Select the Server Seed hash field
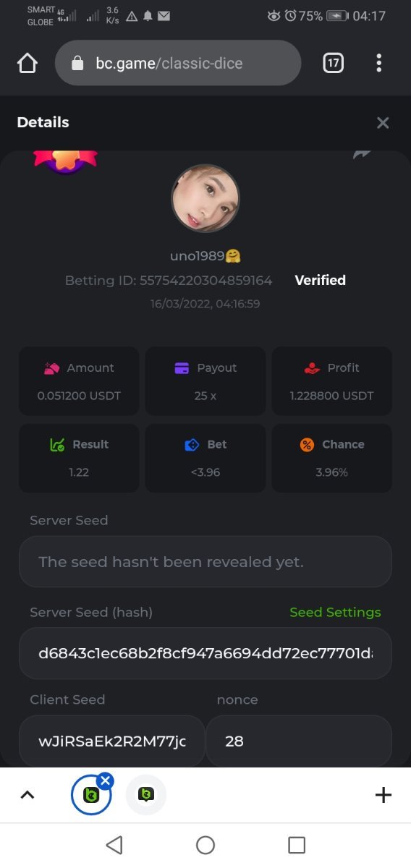The image size is (411, 868). [205, 653]
